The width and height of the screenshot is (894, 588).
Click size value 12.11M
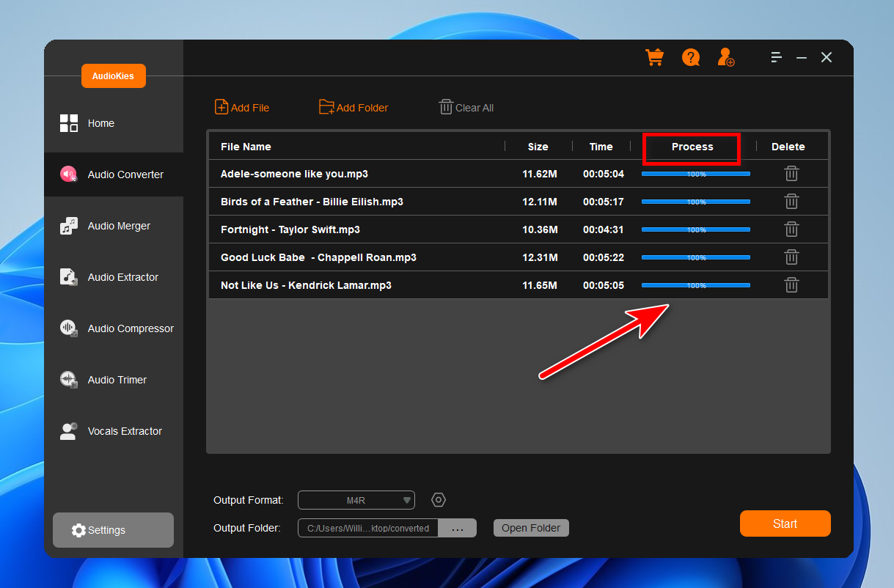coord(540,202)
